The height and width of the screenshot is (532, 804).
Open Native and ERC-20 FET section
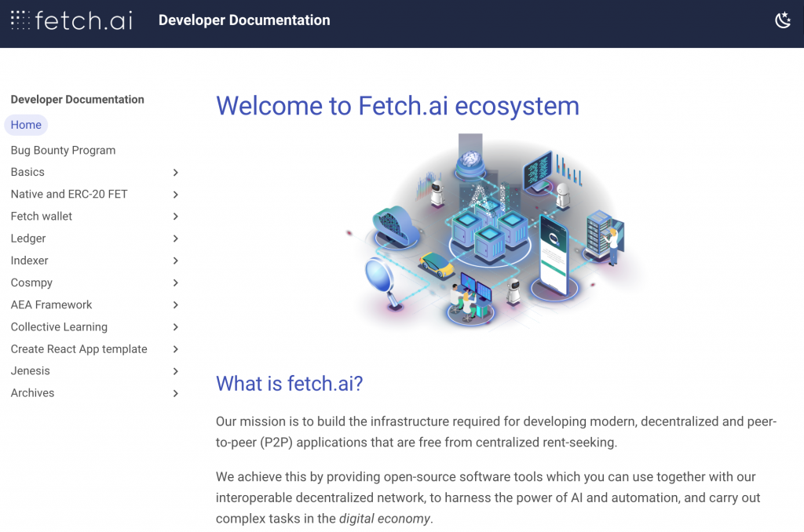(69, 195)
